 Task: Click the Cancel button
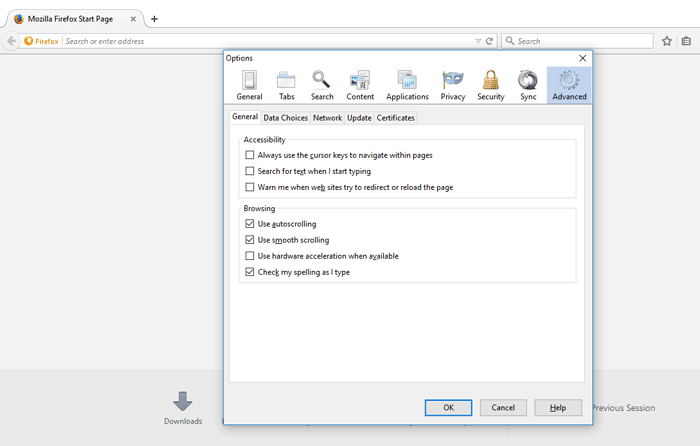pos(503,408)
